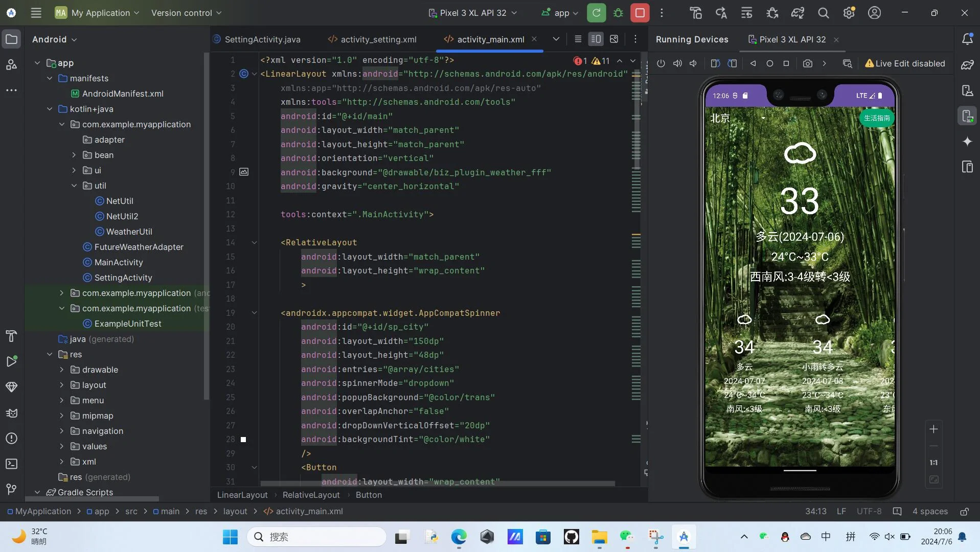Switch to the SettingActivity.java tab

coord(262,39)
